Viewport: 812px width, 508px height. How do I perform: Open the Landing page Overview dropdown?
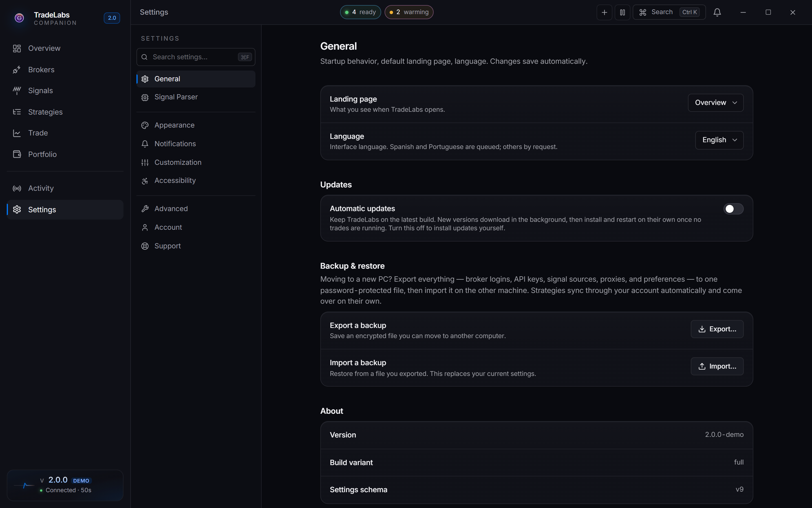[x=716, y=102]
